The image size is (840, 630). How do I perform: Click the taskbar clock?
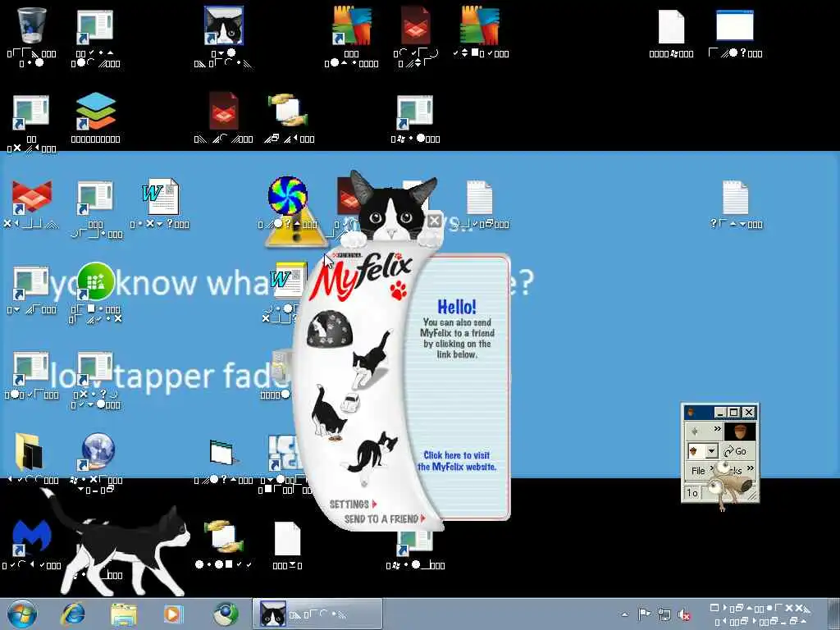[760, 614]
